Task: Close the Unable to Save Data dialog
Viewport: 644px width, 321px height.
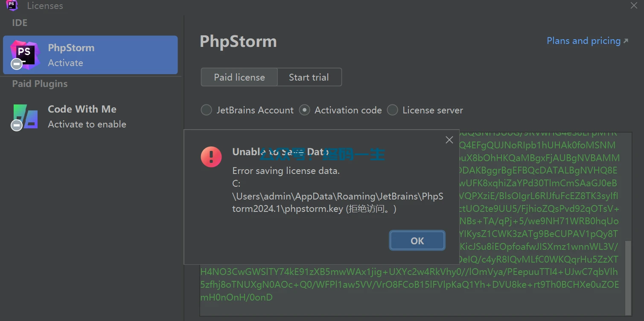Action: coord(449,140)
